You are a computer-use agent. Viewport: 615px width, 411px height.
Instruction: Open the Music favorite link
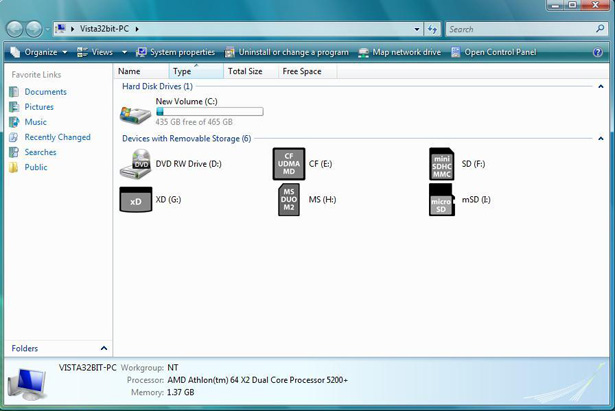click(x=35, y=122)
